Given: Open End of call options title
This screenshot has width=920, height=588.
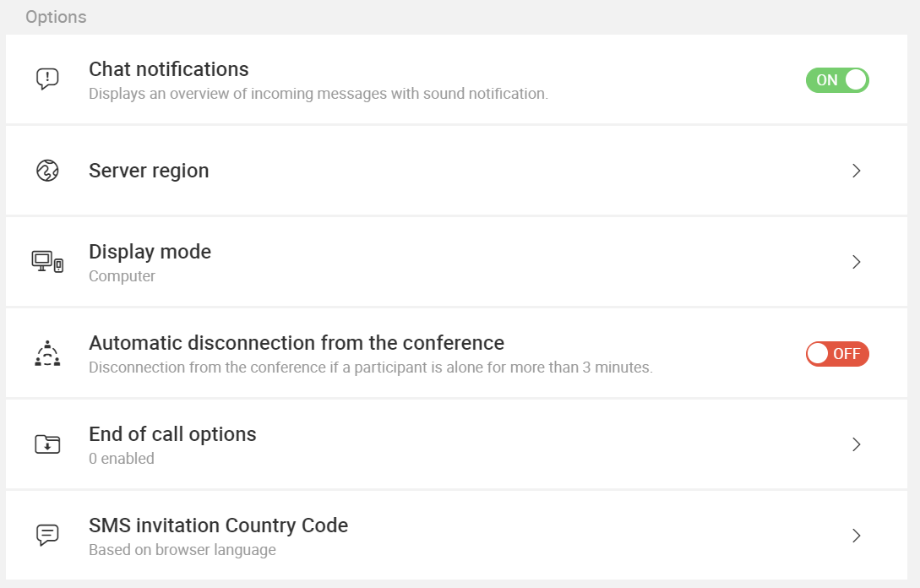Looking at the screenshot, I should click(x=172, y=434).
